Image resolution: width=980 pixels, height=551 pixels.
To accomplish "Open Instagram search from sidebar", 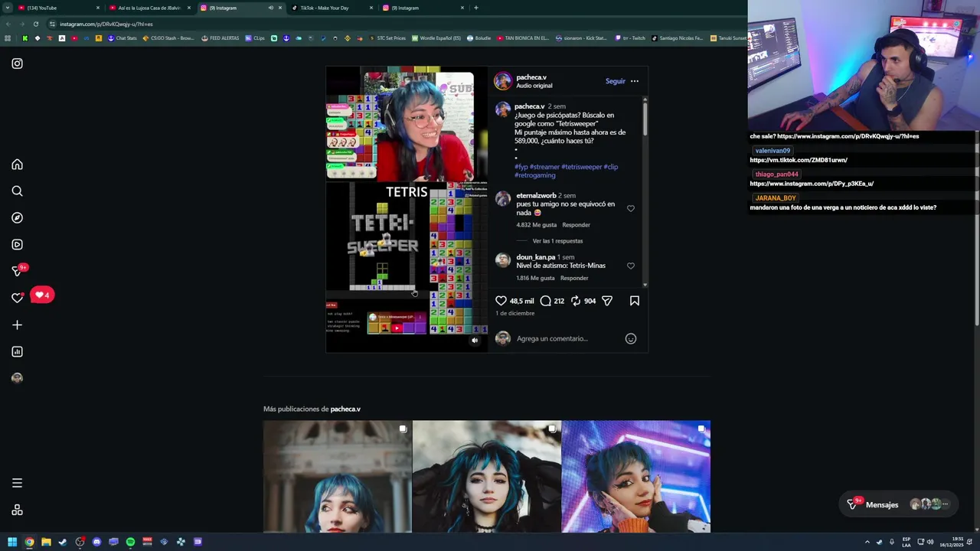I will [17, 191].
